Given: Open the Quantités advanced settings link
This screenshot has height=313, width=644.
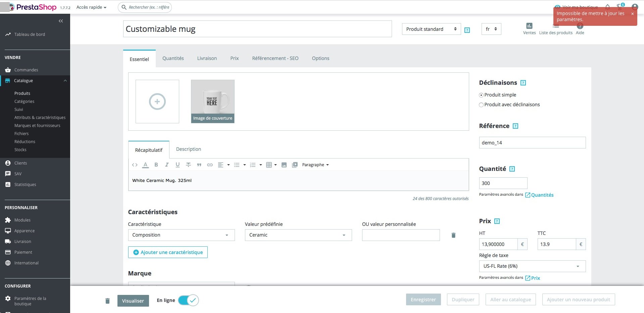Looking at the screenshot, I should 539,195.
